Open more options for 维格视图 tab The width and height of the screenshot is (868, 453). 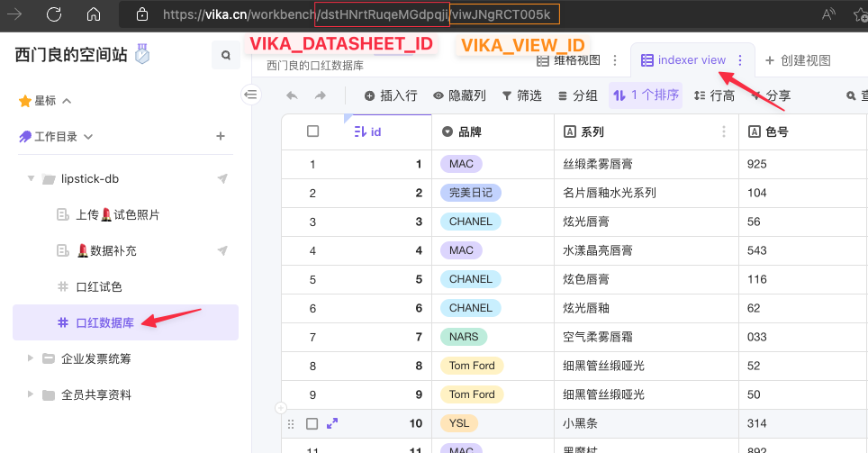point(615,60)
